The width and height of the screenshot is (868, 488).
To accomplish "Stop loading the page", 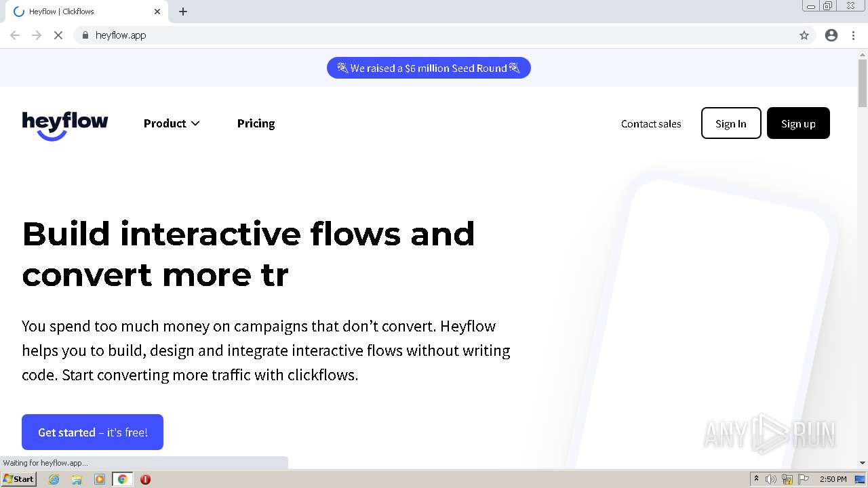I will pos(58,35).
